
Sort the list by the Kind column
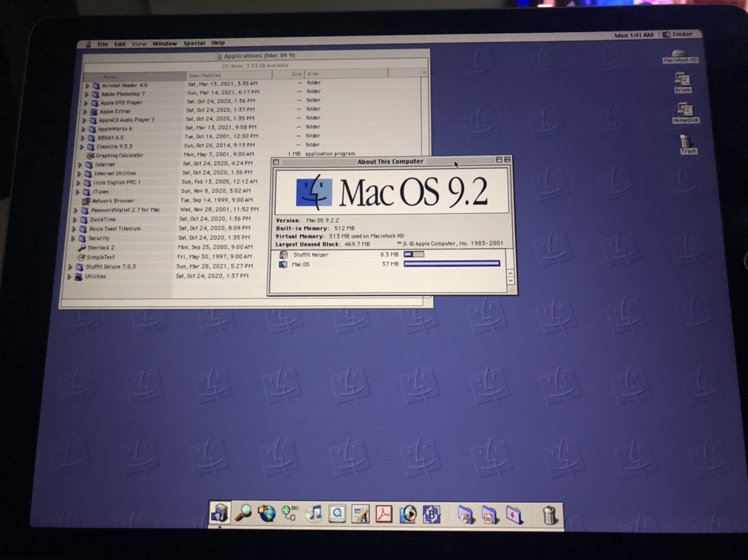pos(346,74)
